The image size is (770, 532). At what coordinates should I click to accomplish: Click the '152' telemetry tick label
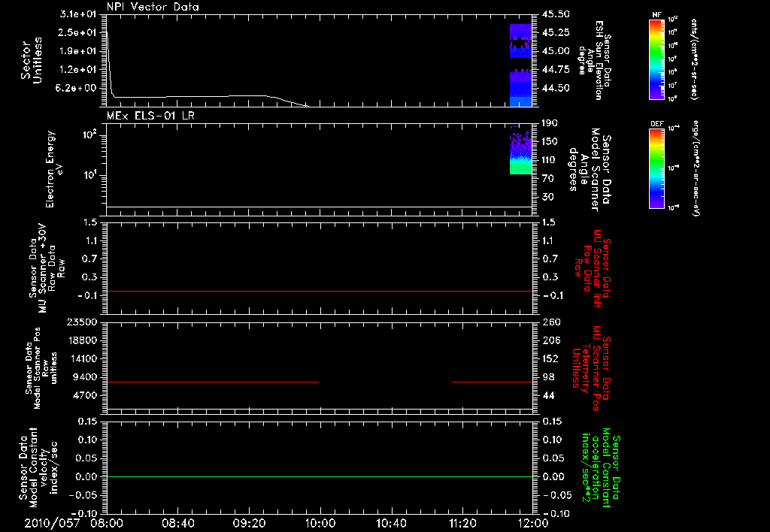point(550,358)
